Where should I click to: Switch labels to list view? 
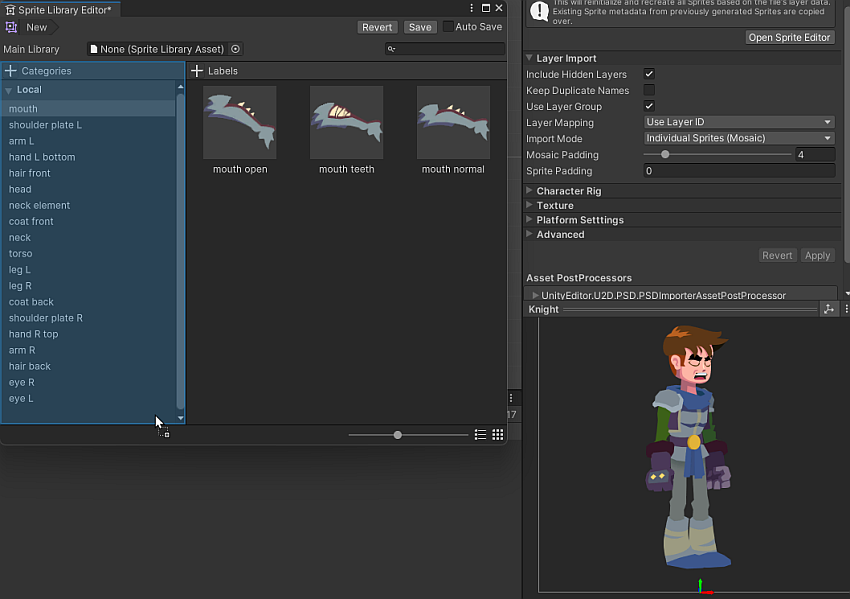click(480, 435)
